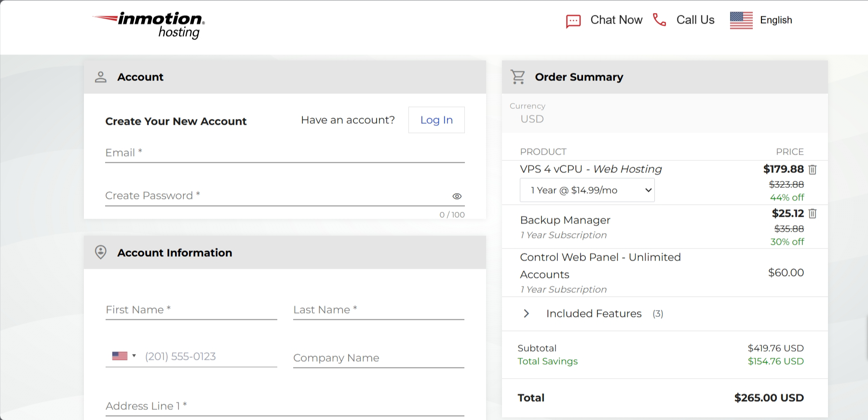Focus the First Name field

tap(191, 310)
